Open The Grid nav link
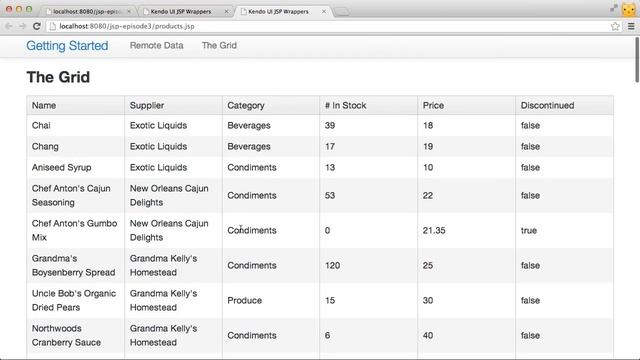 219,45
